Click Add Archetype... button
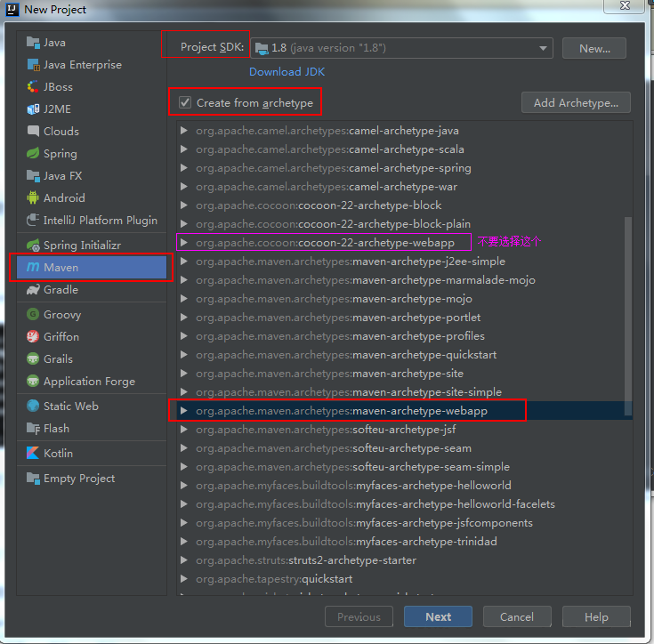Image resolution: width=654 pixels, height=644 pixels. tap(576, 102)
